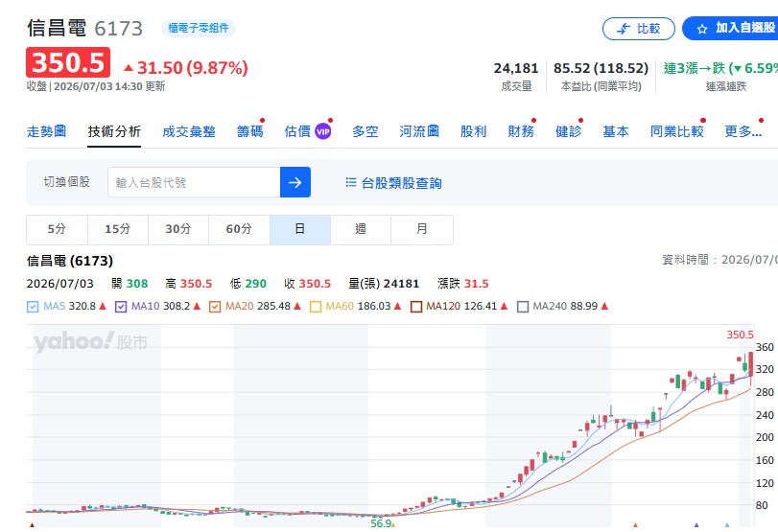Focus the 輸入台股代號 input field
The image size is (778, 532).
[x=194, y=182]
